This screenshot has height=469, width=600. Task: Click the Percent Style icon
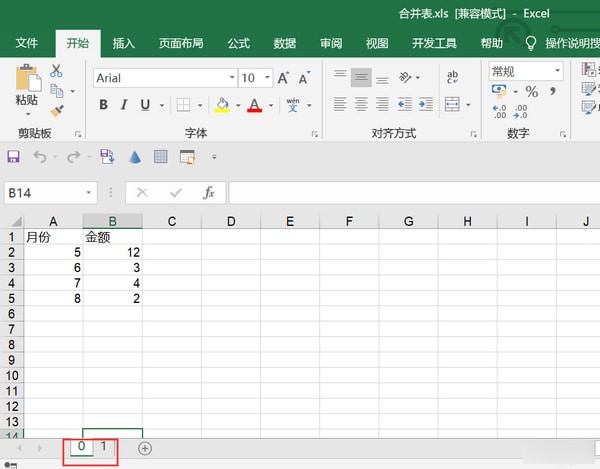(x=531, y=92)
